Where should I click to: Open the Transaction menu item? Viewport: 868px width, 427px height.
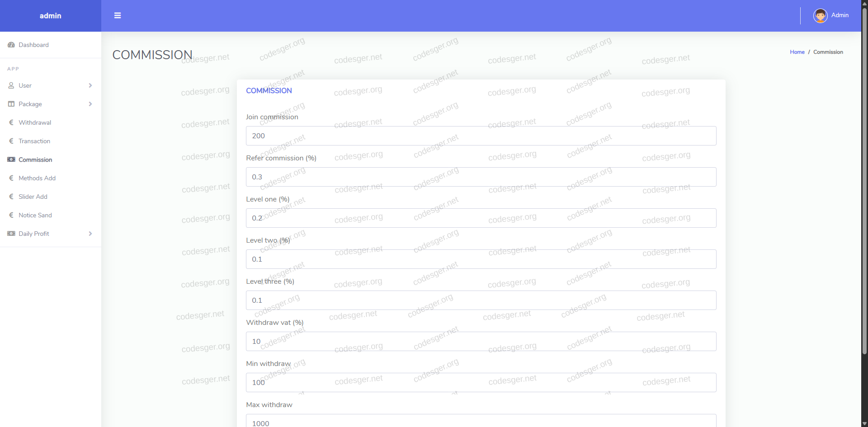click(x=34, y=141)
